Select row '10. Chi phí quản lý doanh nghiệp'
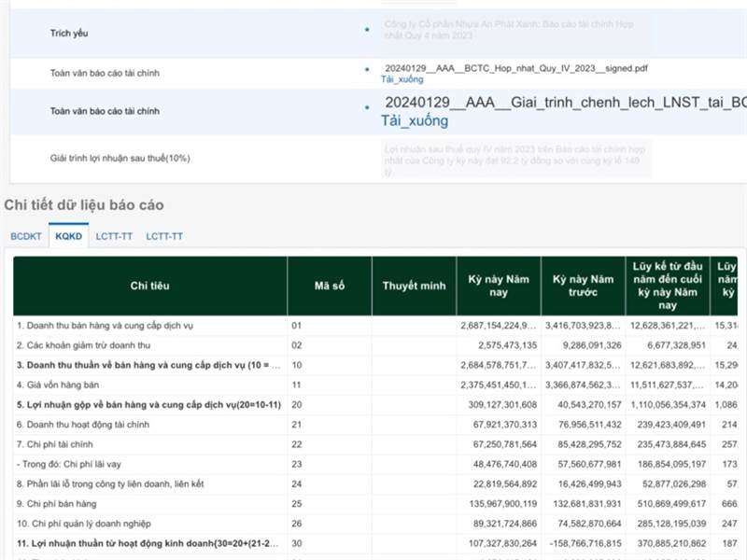The image size is (747, 560). pyautogui.click(x=375, y=524)
